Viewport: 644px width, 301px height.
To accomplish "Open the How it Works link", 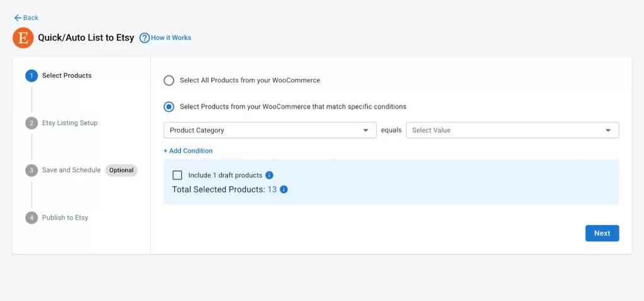I will pyautogui.click(x=171, y=38).
